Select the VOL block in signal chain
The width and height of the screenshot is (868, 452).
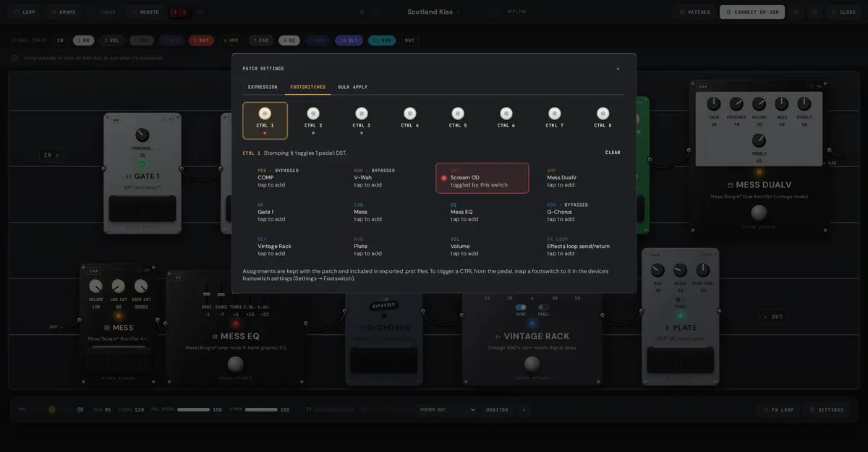[111, 40]
